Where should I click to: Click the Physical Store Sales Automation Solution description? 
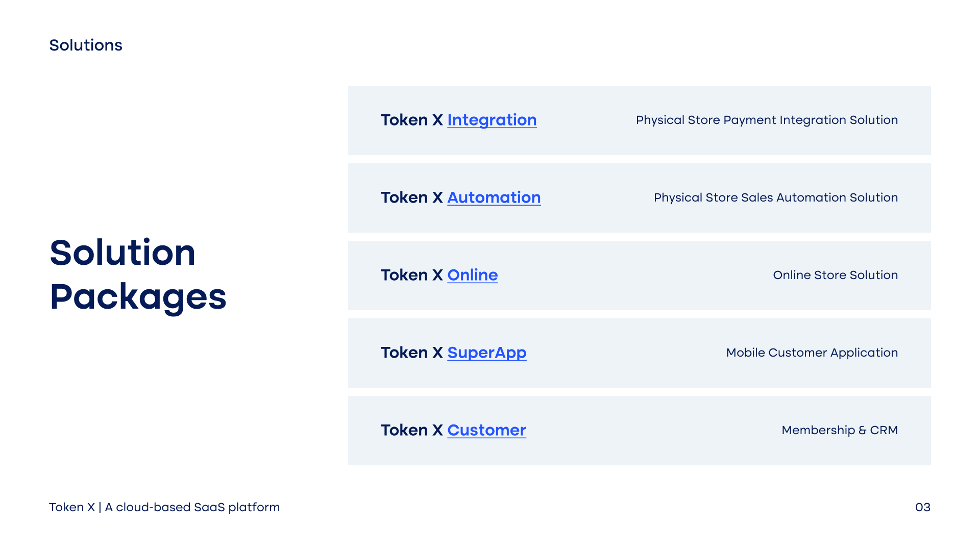[x=775, y=197]
